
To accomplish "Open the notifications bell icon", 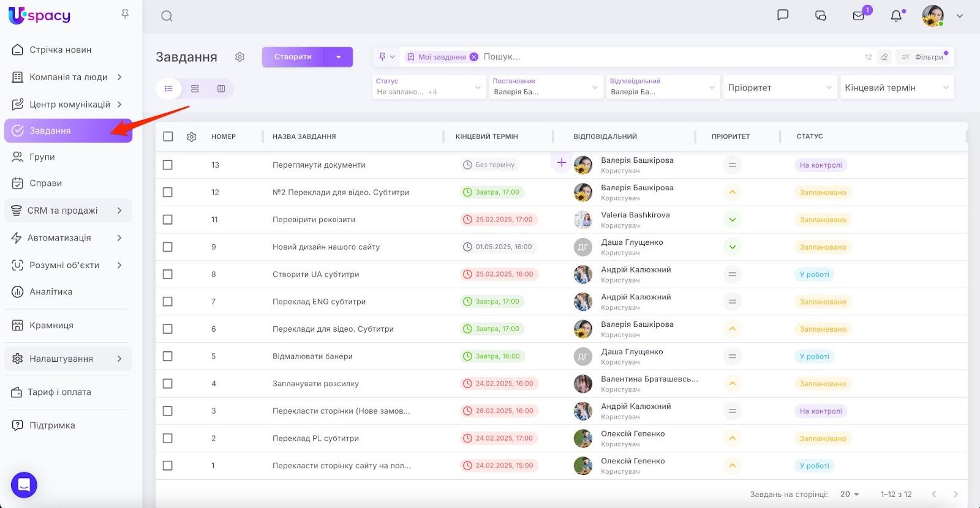I will point(896,16).
